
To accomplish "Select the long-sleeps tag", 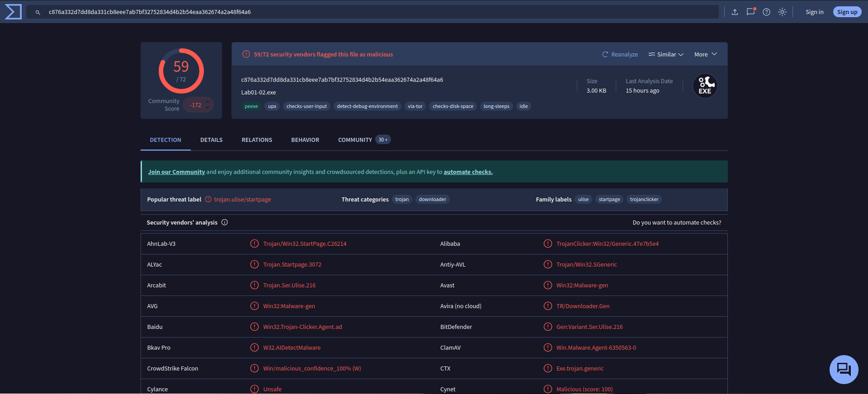I will (x=496, y=107).
